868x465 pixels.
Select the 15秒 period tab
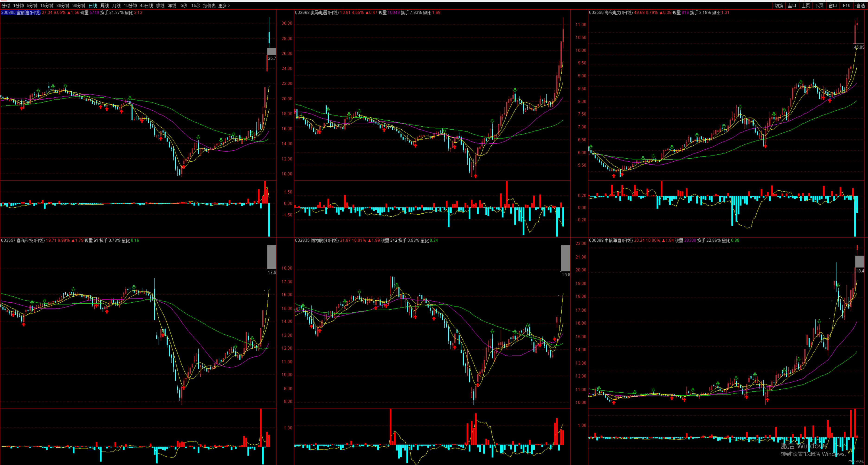point(196,6)
